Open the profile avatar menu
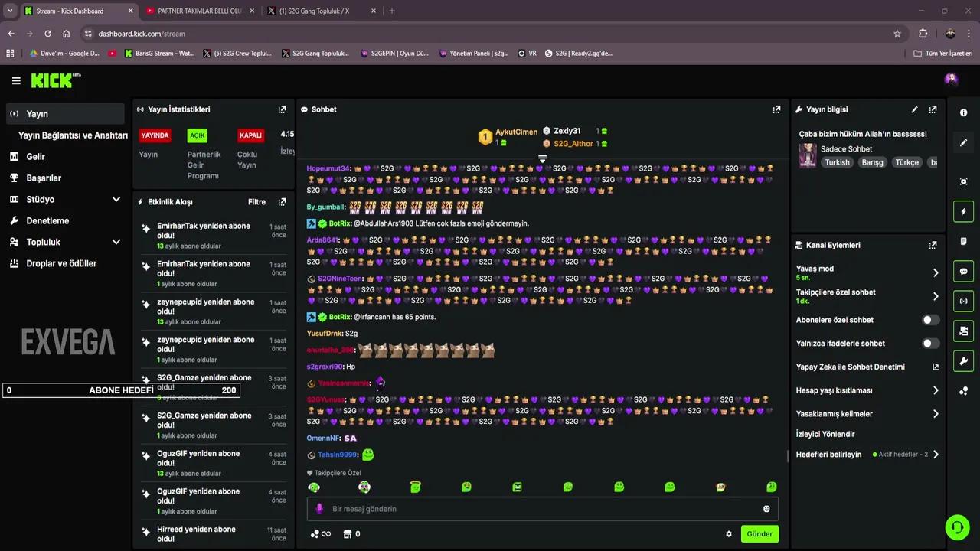This screenshot has height=551, width=980. 951,80
